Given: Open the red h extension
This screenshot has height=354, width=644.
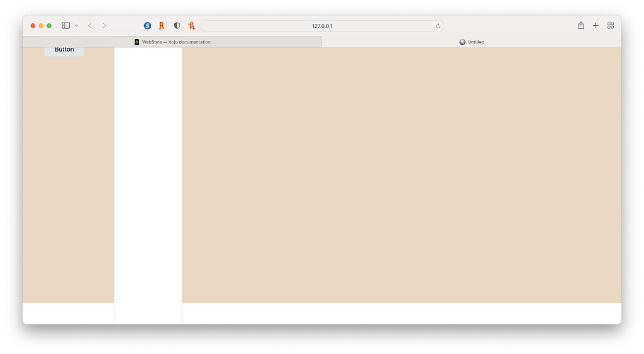Looking at the screenshot, I should click(x=191, y=25).
